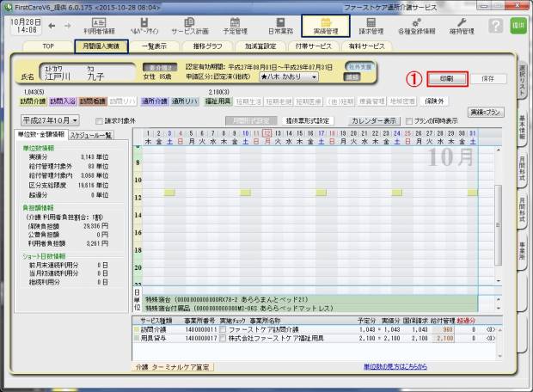Enable the プランの同時表示 checkbox

[x=408, y=121]
